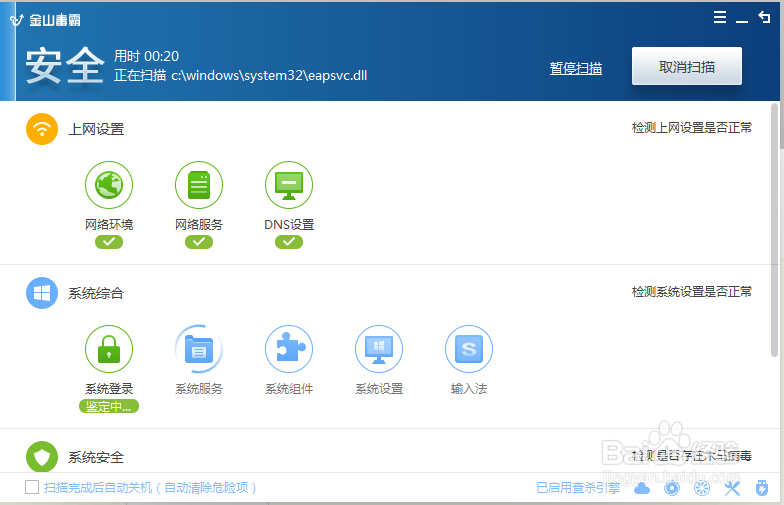Click the 系统登录 lock icon
Viewport: 784px width, 505px height.
click(109, 349)
